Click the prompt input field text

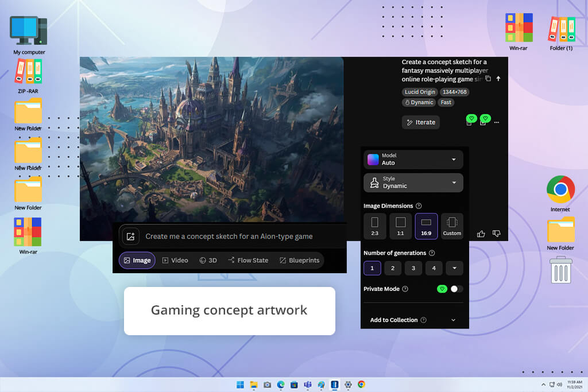point(229,236)
